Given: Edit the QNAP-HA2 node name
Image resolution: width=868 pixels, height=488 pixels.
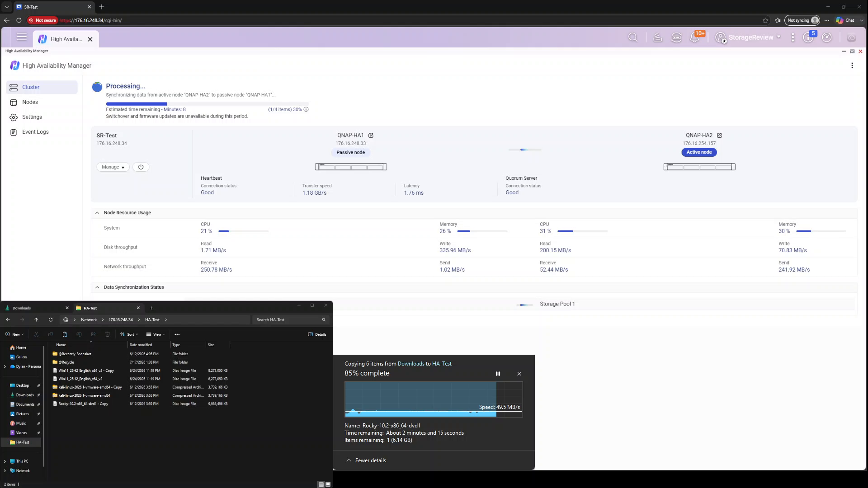Looking at the screenshot, I should 719,135.
